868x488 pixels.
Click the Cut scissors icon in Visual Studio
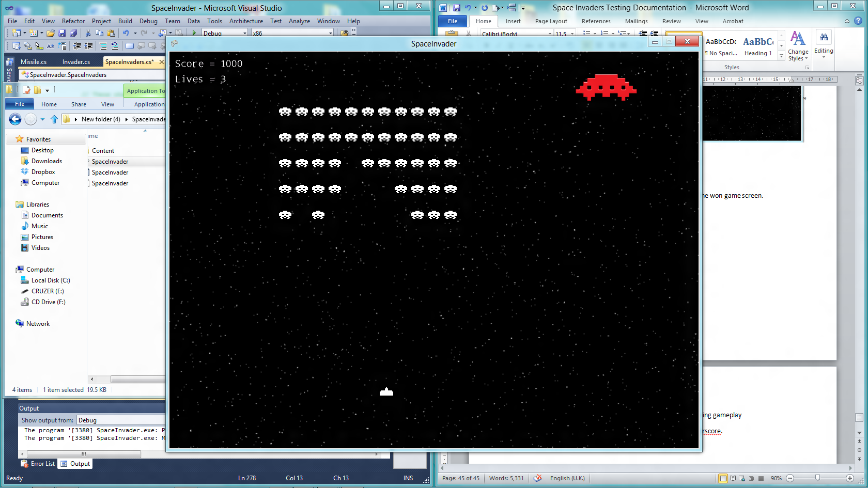(x=88, y=33)
